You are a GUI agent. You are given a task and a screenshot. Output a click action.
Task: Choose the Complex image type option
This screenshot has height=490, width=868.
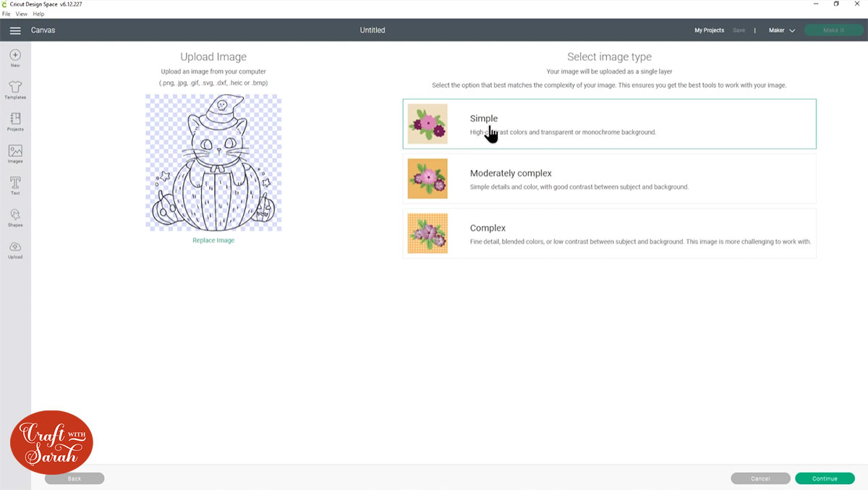tap(609, 233)
